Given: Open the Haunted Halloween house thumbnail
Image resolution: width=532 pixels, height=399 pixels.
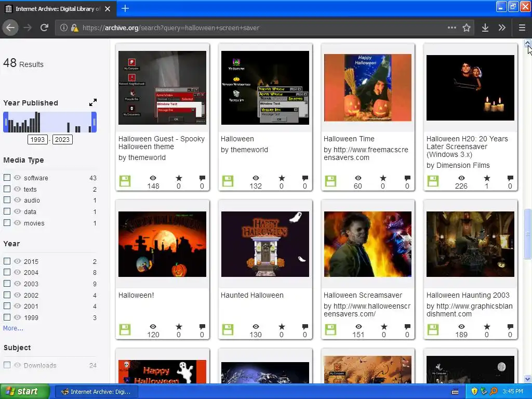Looking at the screenshot, I should click(x=265, y=244).
